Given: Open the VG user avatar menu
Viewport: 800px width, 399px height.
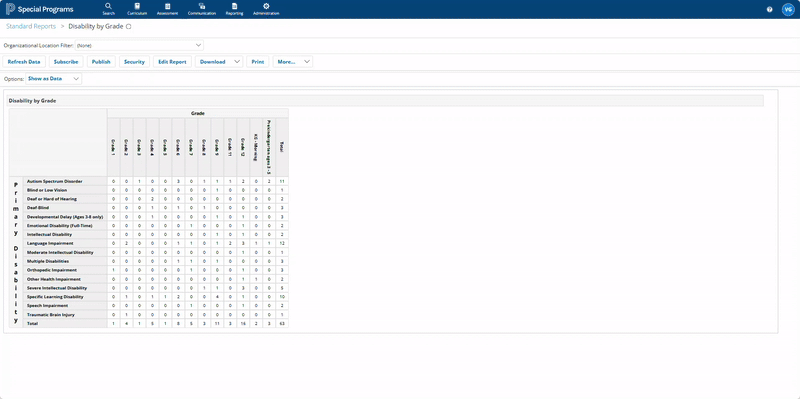Looking at the screenshot, I should point(788,9).
